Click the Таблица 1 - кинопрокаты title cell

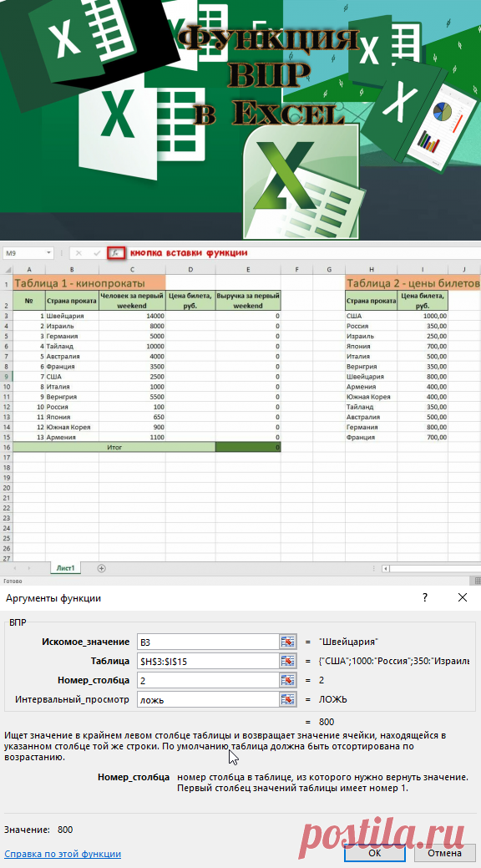click(89, 283)
